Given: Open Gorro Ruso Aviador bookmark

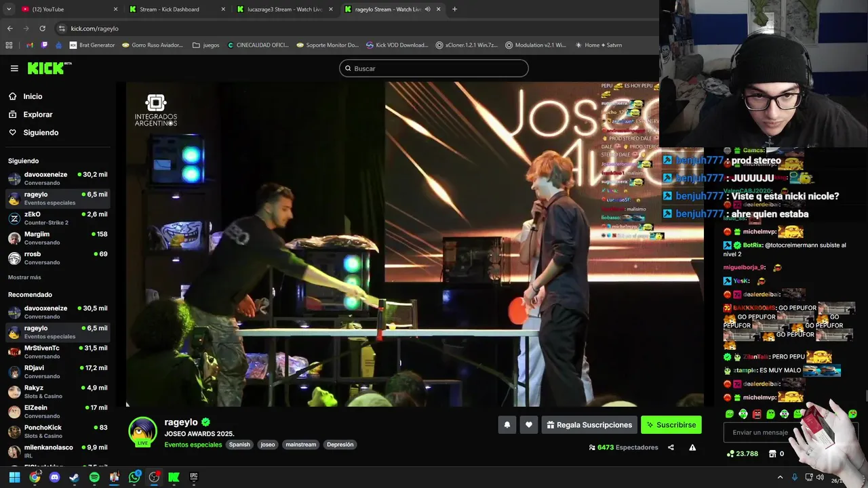Looking at the screenshot, I should pos(153,45).
